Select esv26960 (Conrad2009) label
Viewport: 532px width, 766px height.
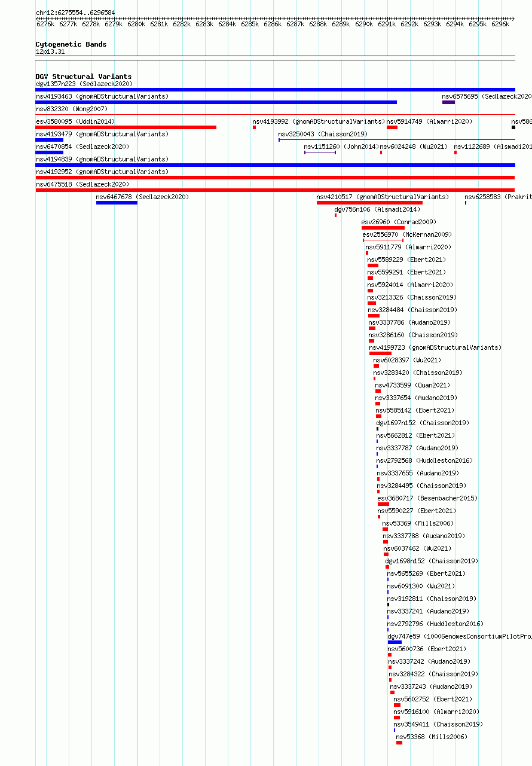coord(399,222)
